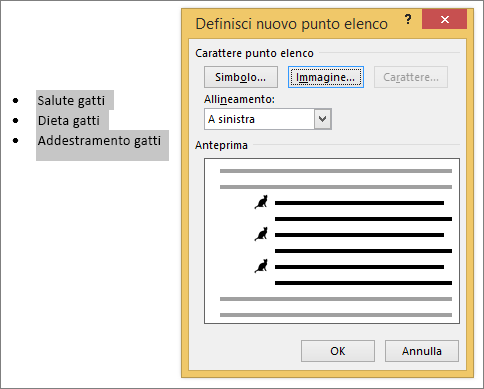Click the disabled Carattere... button
Viewport: 484px width, 389px height.
click(411, 77)
